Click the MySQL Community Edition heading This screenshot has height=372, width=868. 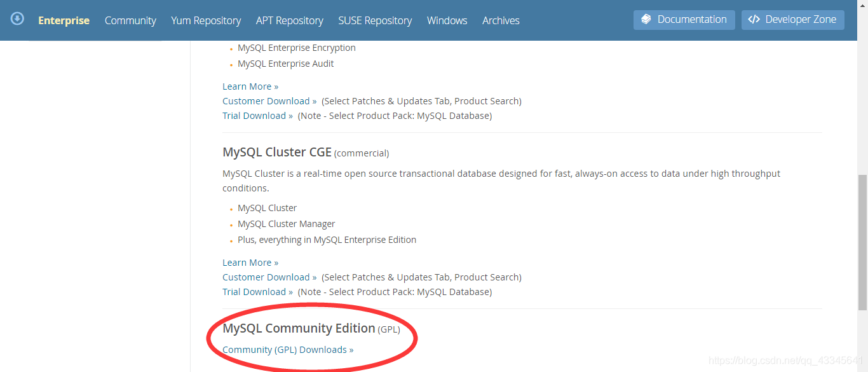tap(299, 328)
